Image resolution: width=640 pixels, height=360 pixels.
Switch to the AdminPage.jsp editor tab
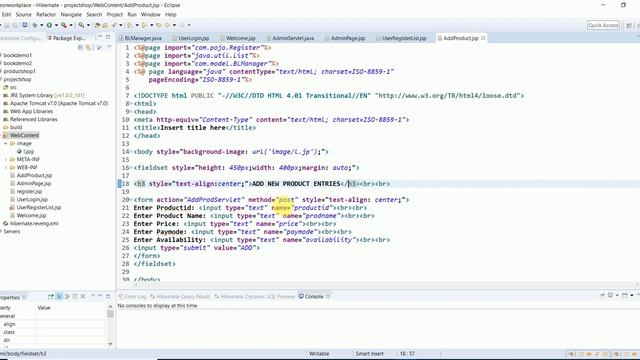click(x=345, y=38)
